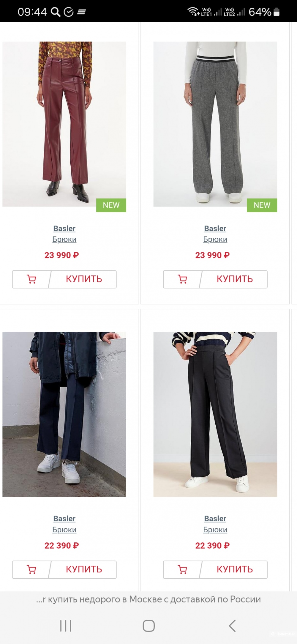
Task: Open Брюки link under grey trousers
Action: point(215,240)
